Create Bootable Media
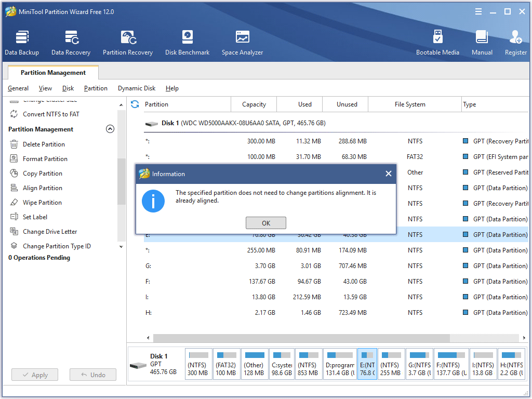Image resolution: width=532 pixels, height=399 pixels. point(437,43)
